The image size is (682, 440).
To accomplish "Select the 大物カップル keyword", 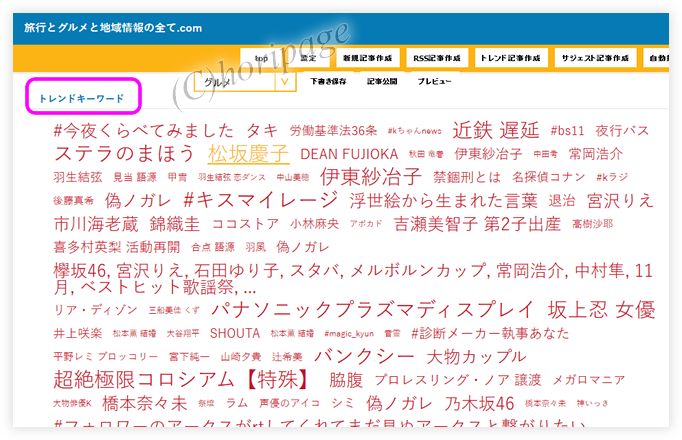I will click(476, 357).
